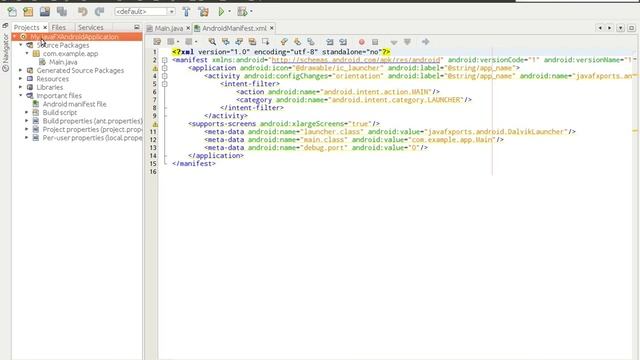Select Android manifest file item

pos(74,104)
